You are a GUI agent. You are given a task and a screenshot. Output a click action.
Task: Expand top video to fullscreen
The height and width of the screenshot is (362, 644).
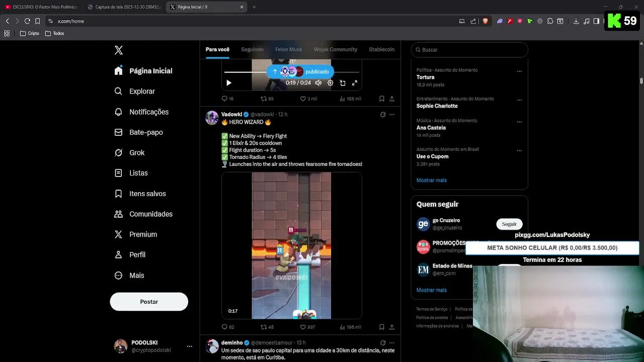click(x=355, y=83)
